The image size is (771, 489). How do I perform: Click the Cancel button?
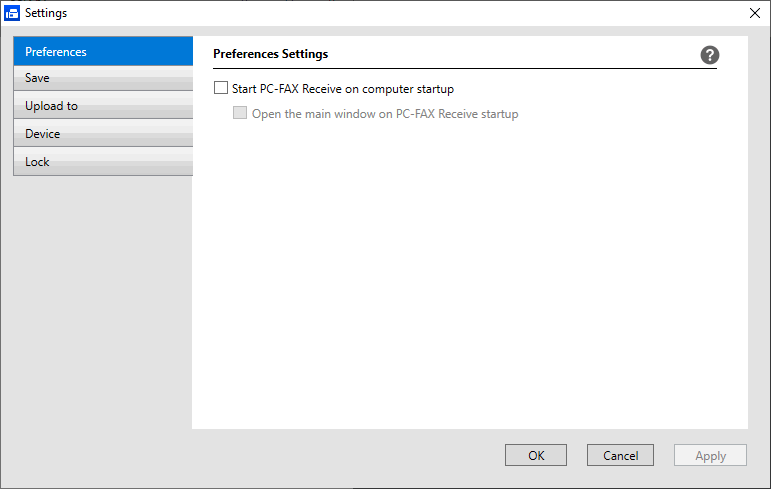[x=620, y=455]
